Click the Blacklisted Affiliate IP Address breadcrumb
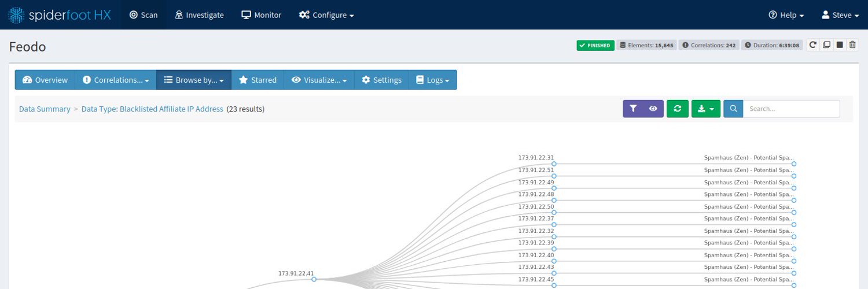868x289 pixels. tap(152, 109)
